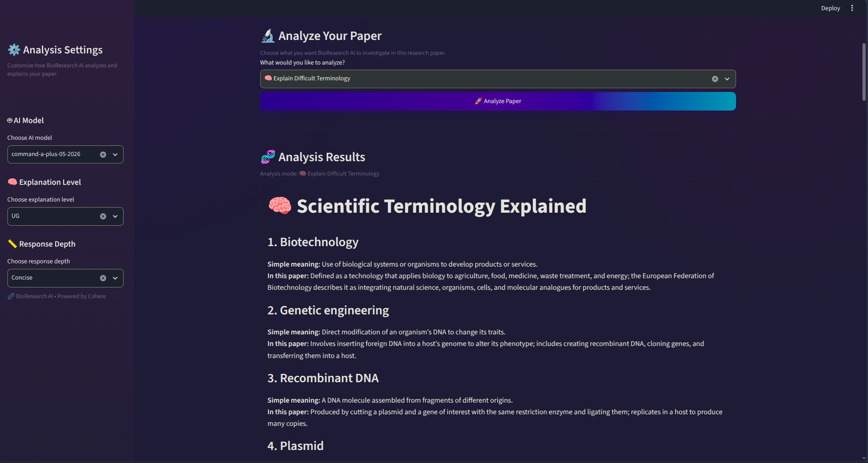Click the gear icon beside Analysis Settings
868x463 pixels.
point(14,50)
